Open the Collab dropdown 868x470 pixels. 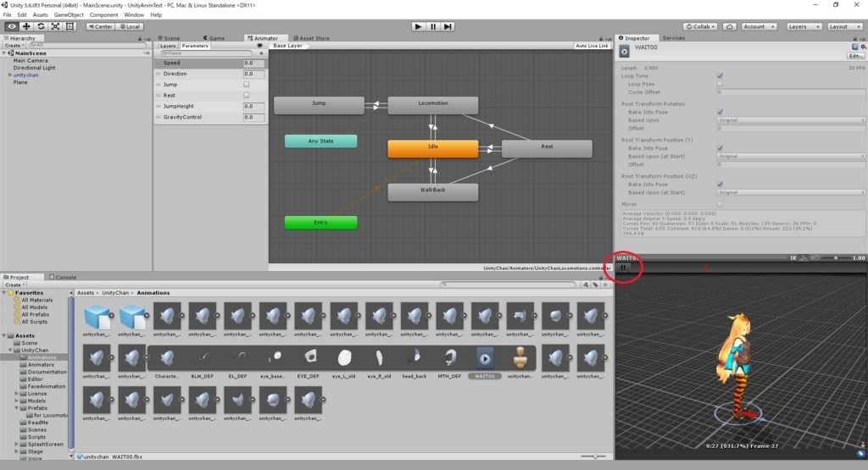701,26
